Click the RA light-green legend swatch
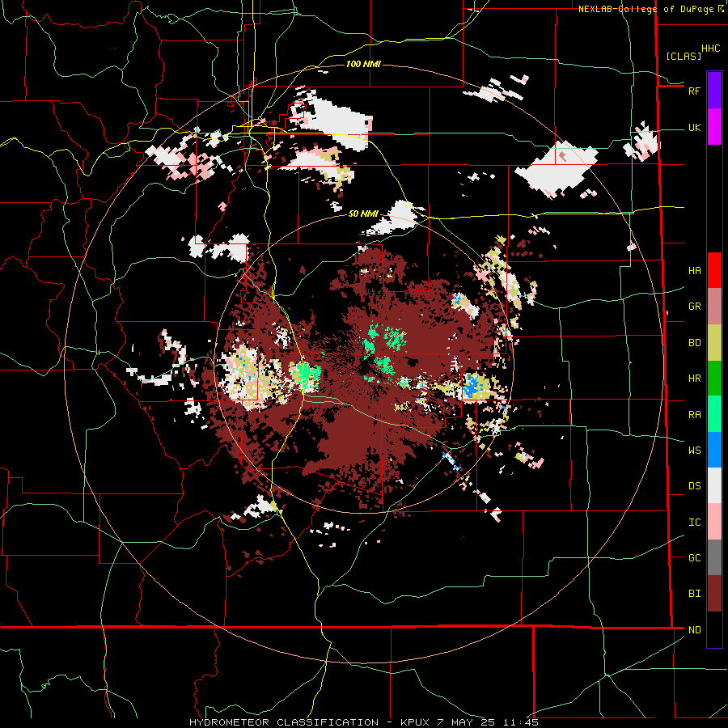The width and height of the screenshot is (728, 728). (x=714, y=414)
